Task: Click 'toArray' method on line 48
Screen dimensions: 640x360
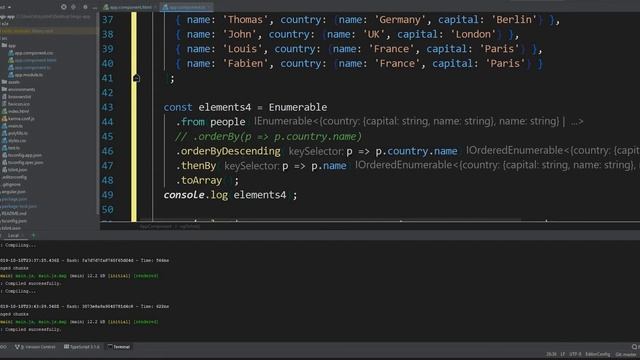Action: click(202, 180)
